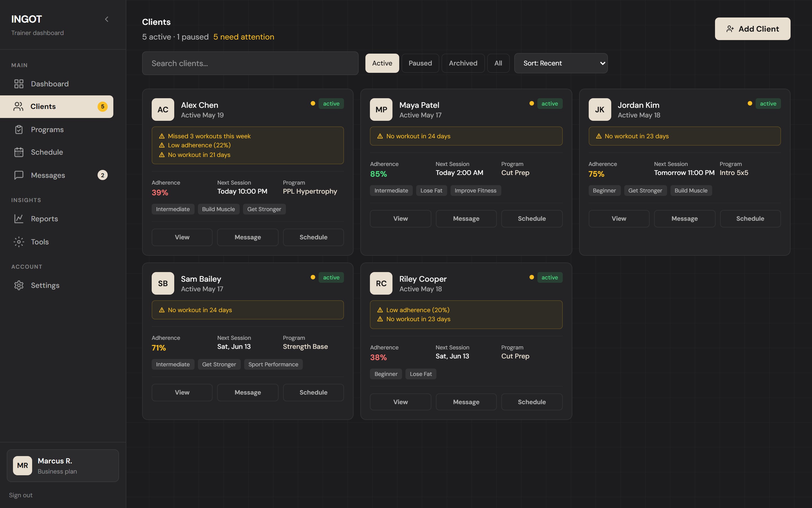Click Alex Chen's 39% adherence value
Screen dimensions: 812x508
160,192
